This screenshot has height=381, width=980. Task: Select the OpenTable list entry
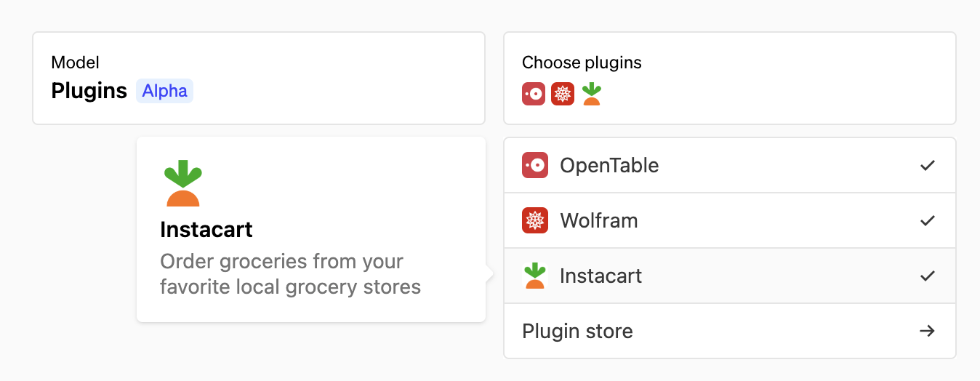[x=609, y=165]
